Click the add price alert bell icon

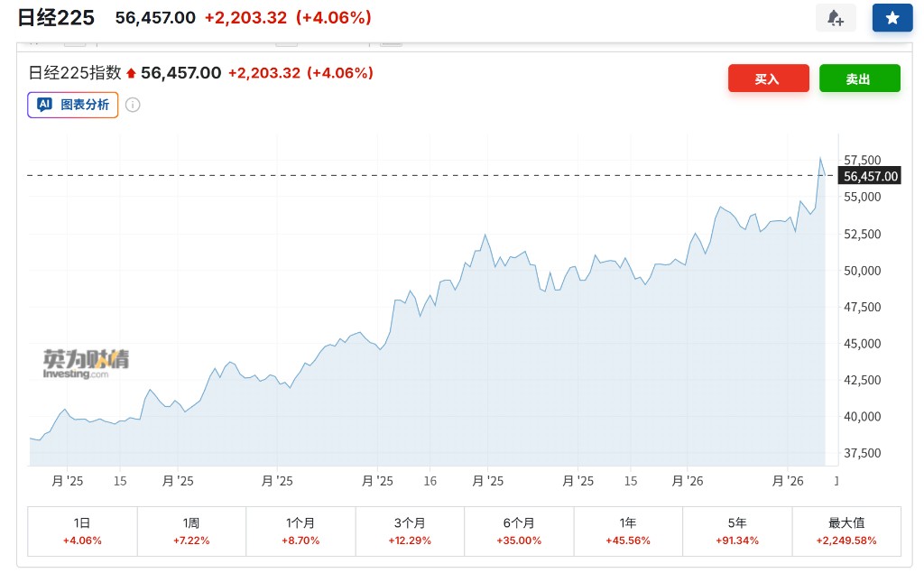(835, 18)
